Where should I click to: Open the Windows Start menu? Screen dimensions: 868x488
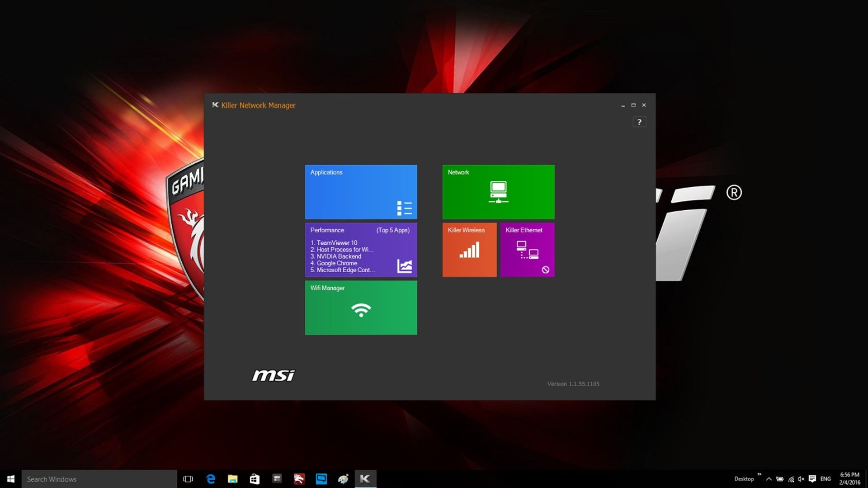pos(11,479)
